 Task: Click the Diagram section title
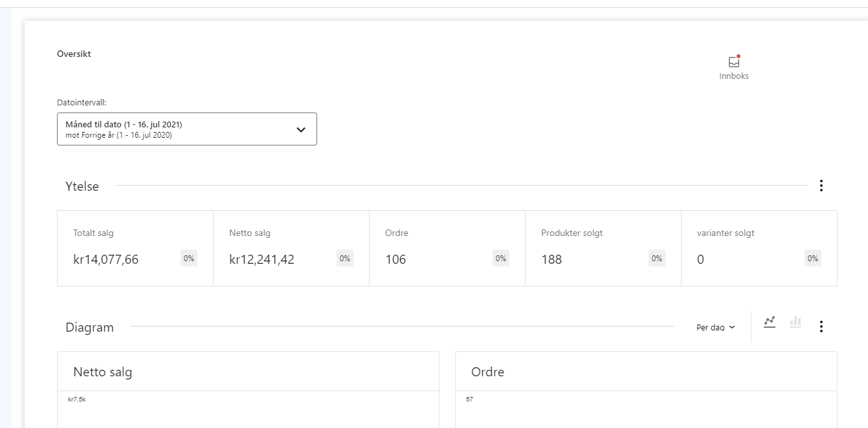[x=89, y=327]
